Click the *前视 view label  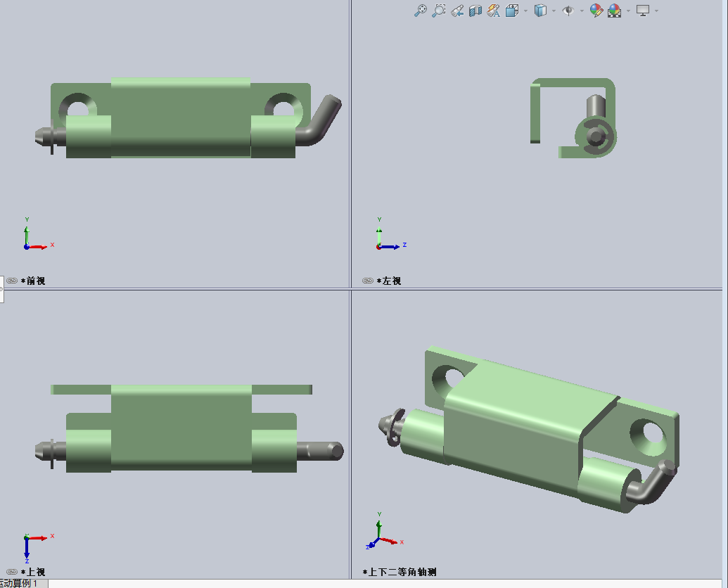coord(33,281)
